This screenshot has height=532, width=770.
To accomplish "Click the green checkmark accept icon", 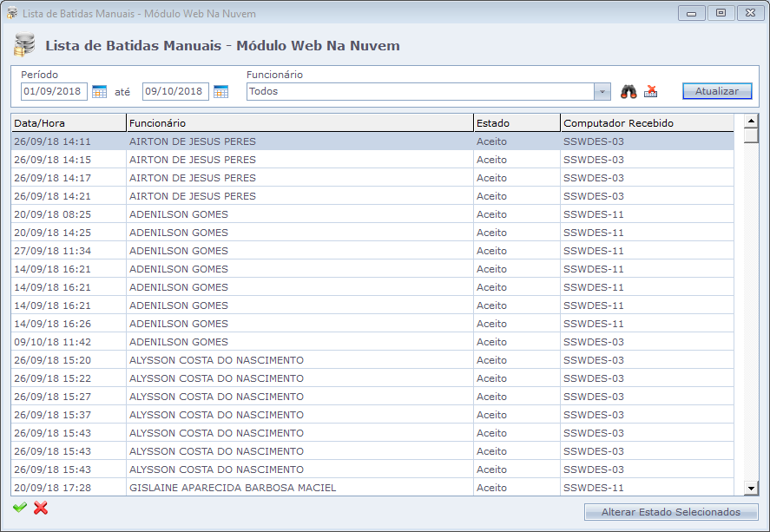I will click(19, 508).
